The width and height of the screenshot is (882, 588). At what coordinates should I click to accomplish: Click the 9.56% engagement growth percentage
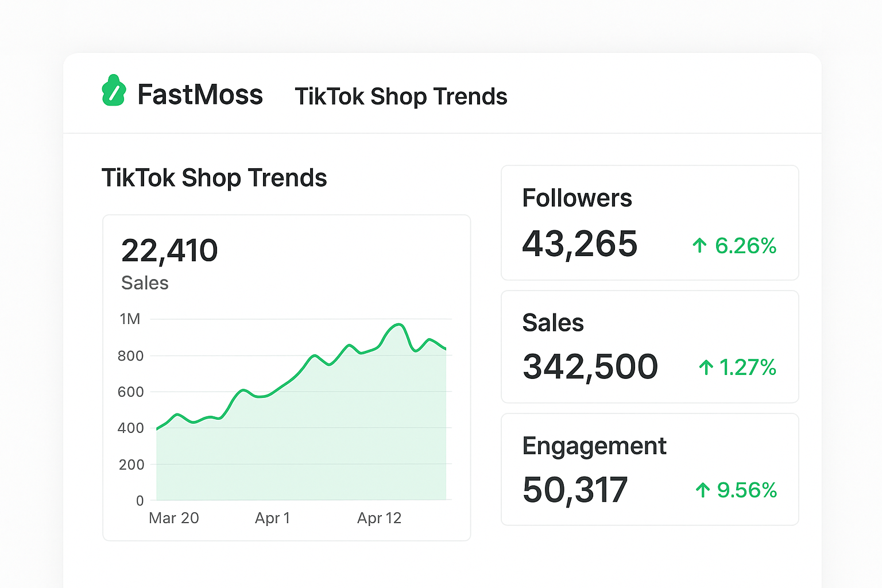(x=746, y=490)
